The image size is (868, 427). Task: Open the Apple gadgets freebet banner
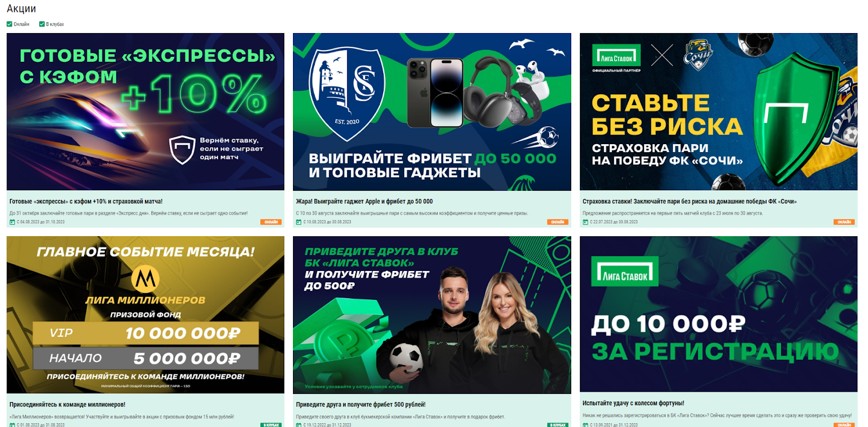click(x=432, y=112)
